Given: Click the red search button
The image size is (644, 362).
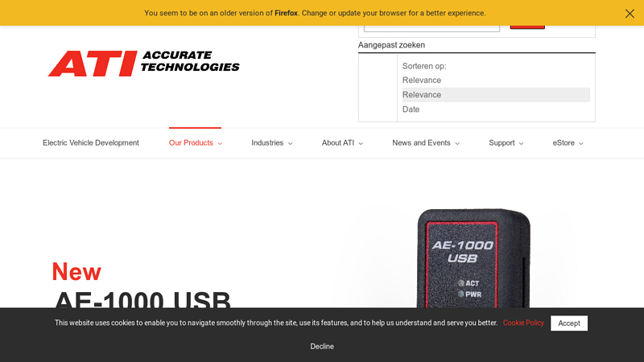Looking at the screenshot, I should (527, 27).
